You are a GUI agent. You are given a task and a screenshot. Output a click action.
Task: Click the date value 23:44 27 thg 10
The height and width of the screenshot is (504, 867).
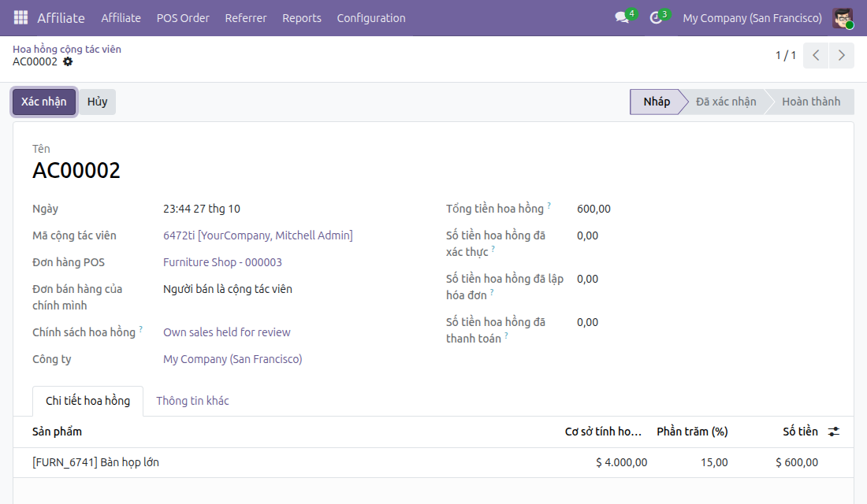(x=202, y=209)
